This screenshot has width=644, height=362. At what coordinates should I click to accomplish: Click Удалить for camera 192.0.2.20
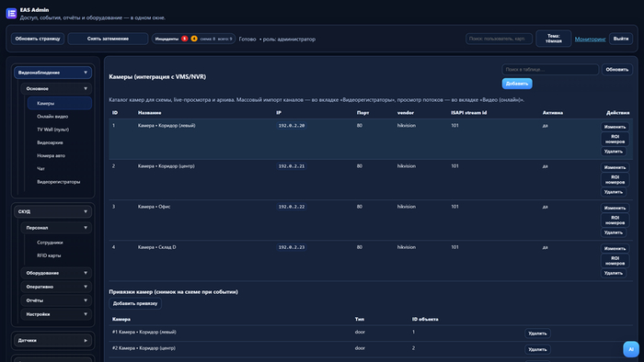tap(614, 152)
